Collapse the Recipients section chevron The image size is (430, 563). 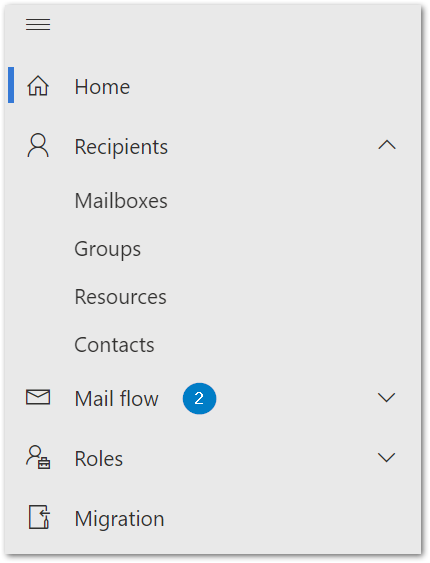click(387, 145)
